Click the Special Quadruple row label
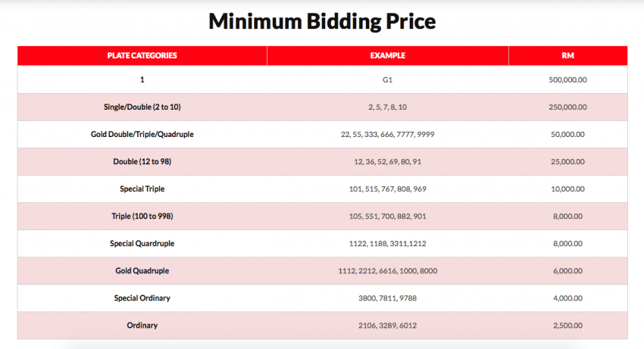The width and height of the screenshot is (644, 349). (142, 243)
